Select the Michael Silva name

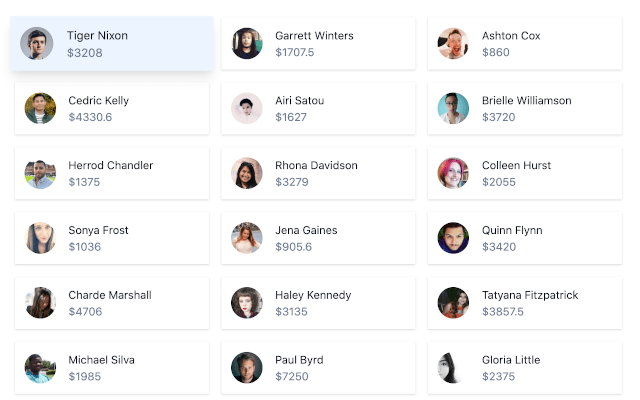coord(101,360)
